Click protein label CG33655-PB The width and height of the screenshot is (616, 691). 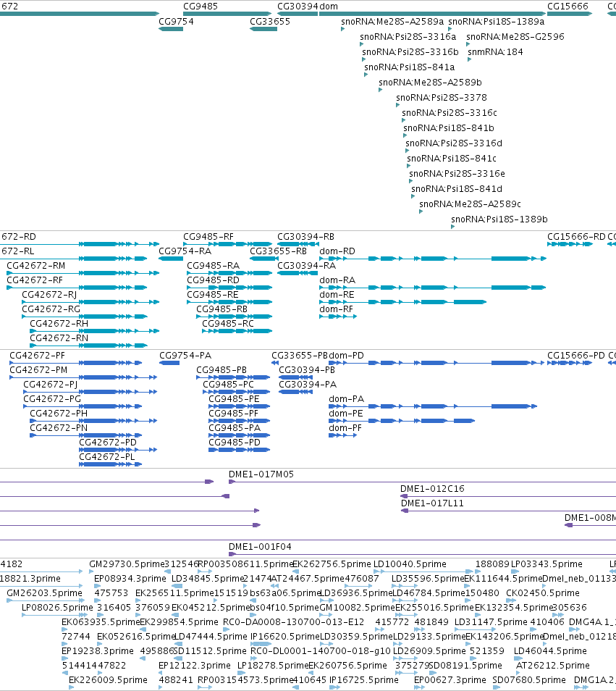click(x=300, y=356)
